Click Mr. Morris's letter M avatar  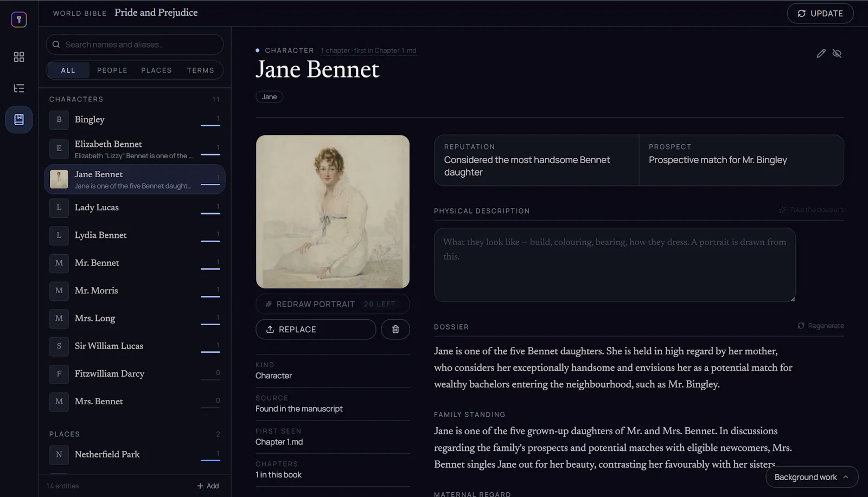(59, 291)
